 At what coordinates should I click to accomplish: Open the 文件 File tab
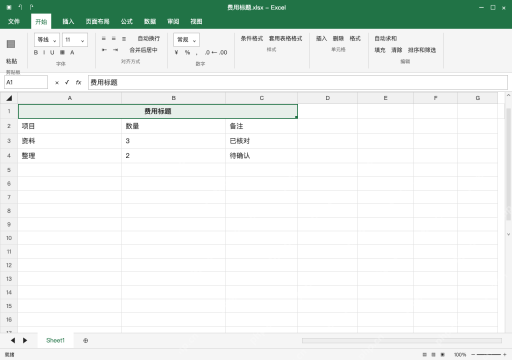[14, 21]
